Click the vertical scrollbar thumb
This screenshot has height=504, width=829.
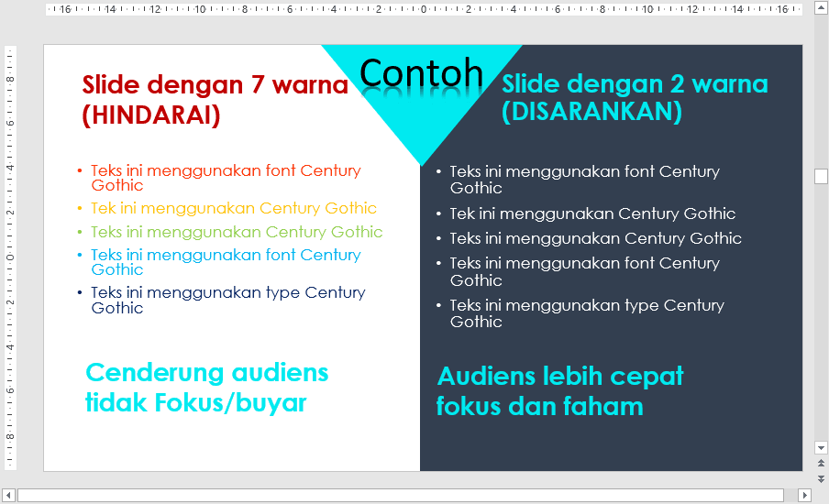821,177
